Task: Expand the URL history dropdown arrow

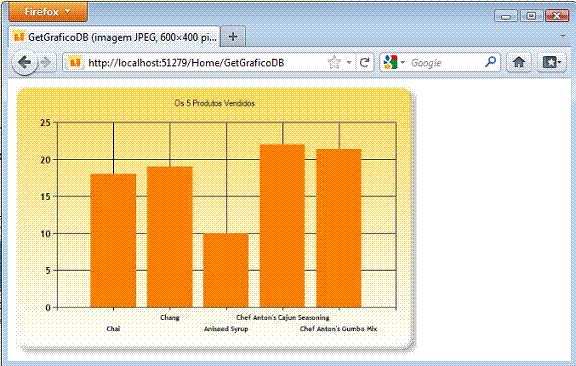Action: pos(349,62)
